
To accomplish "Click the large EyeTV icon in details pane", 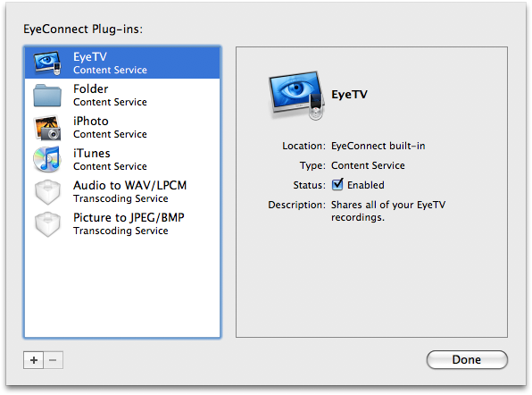I will point(296,96).
